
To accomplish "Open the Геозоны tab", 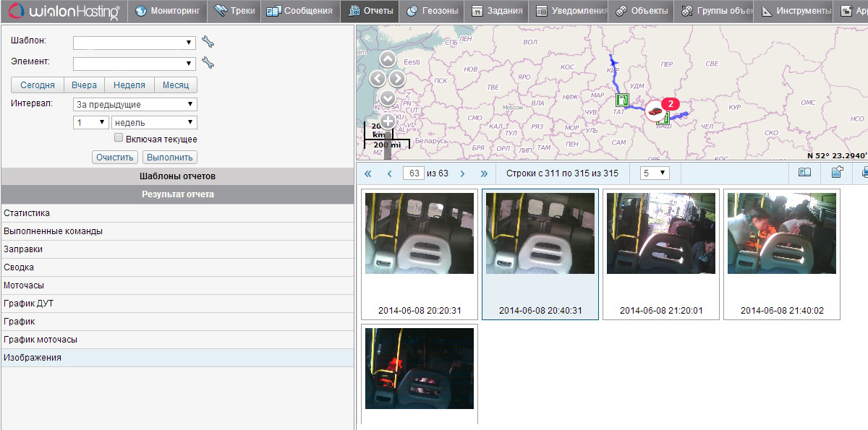I will coord(432,11).
